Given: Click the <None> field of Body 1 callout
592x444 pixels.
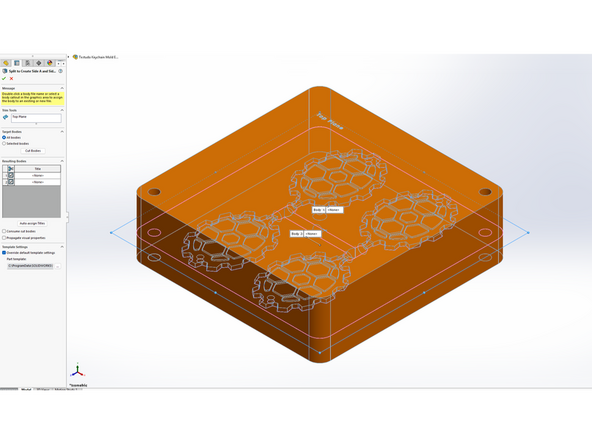Looking at the screenshot, I should click(334, 210).
